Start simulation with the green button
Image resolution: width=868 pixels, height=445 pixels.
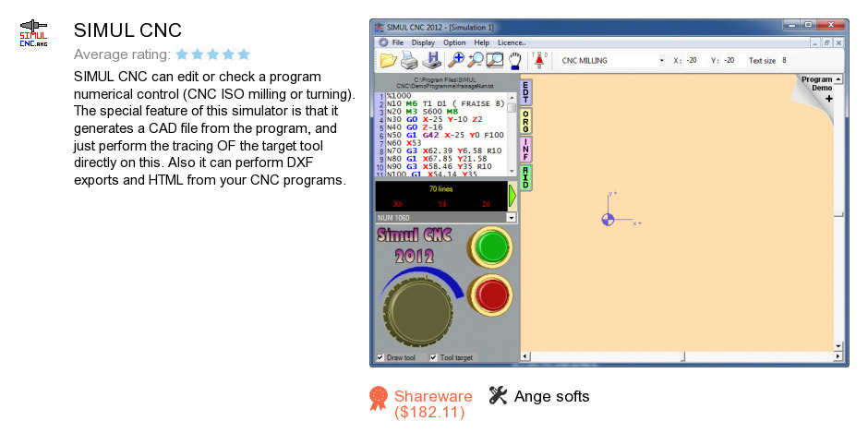click(491, 247)
